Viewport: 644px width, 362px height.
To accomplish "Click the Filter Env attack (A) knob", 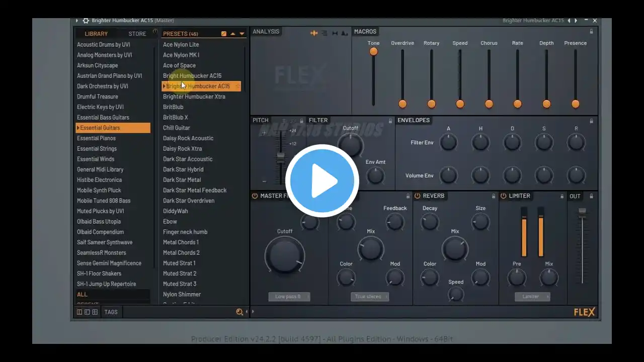I will click(448, 143).
